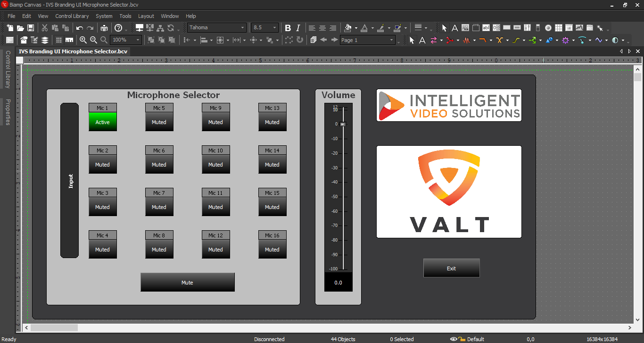Click the 0.0 volume value field

[339, 282]
